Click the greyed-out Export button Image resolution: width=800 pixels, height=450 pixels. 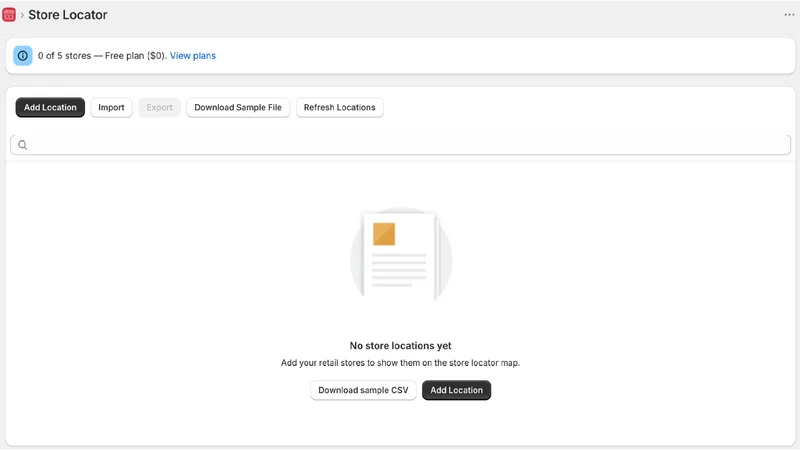coord(159,108)
